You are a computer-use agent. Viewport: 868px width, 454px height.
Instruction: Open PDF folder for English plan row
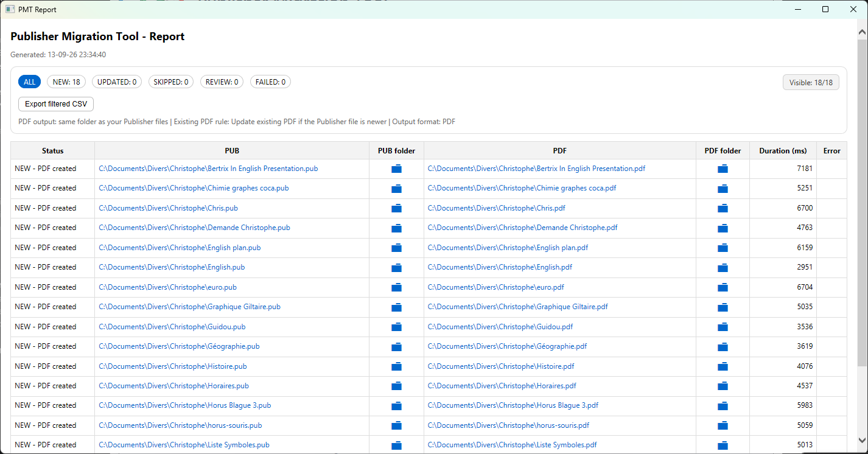[723, 248]
